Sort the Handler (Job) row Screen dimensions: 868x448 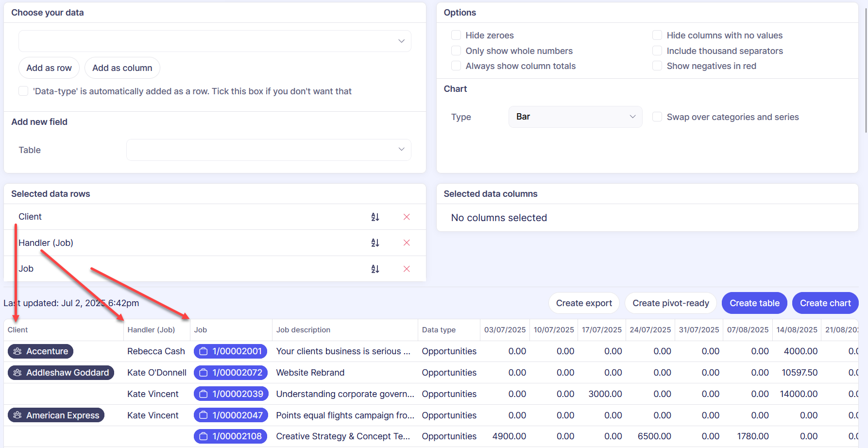[x=375, y=243]
